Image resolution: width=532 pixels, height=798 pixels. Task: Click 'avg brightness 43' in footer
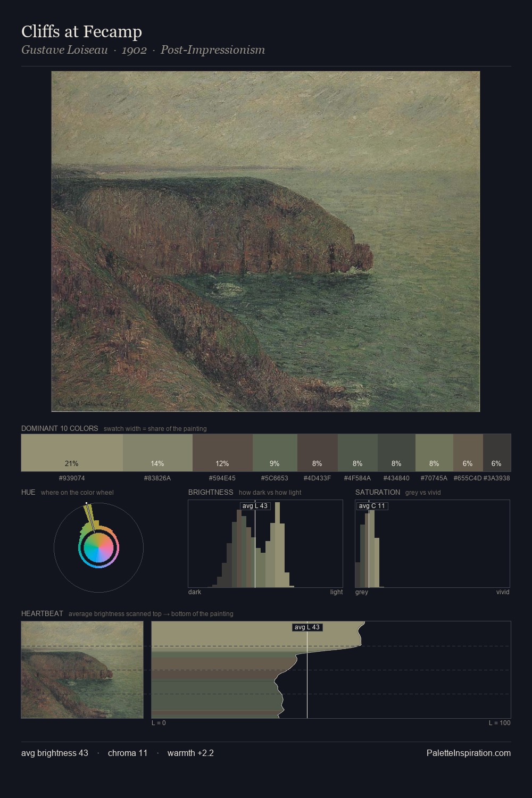(x=55, y=753)
